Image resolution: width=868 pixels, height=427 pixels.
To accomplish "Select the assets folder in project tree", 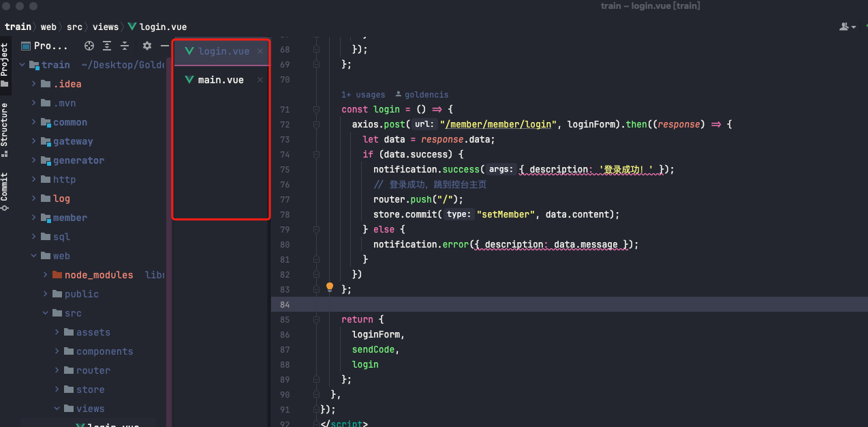I will pyautogui.click(x=93, y=332).
